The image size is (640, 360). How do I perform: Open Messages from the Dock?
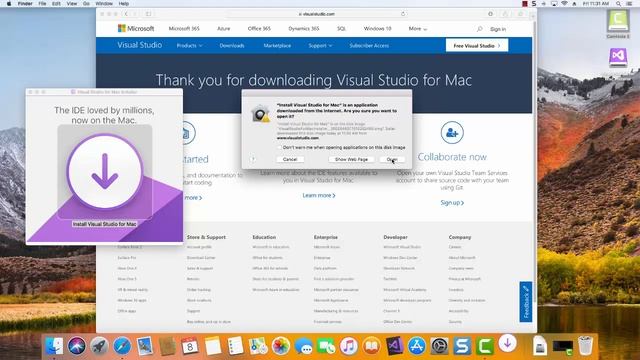[x=303, y=347]
